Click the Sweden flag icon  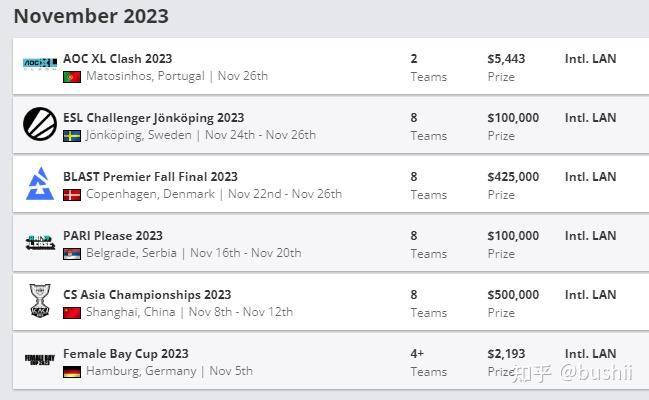pyautogui.click(x=72, y=136)
